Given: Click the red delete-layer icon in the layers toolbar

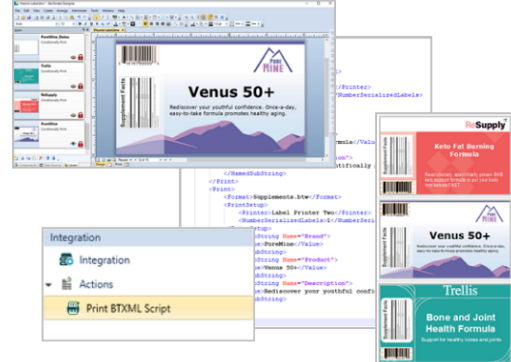Looking at the screenshot, I should (x=41, y=158).
